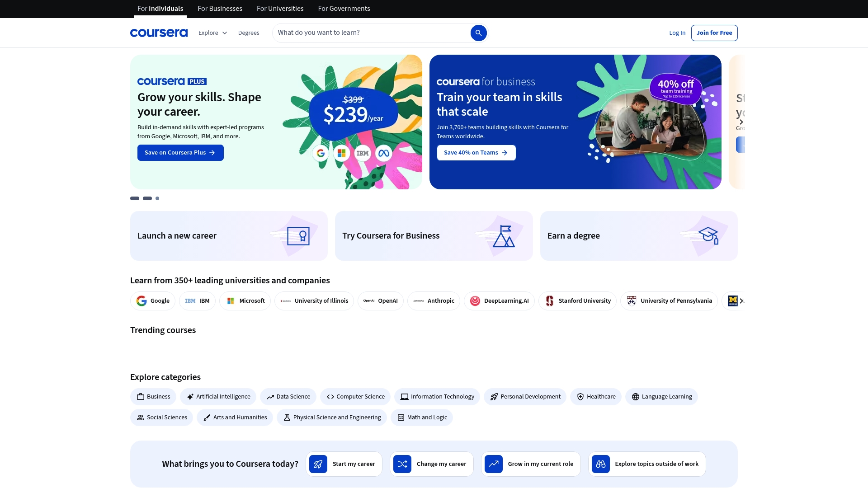Select the first carousel indicator dash

click(135, 198)
